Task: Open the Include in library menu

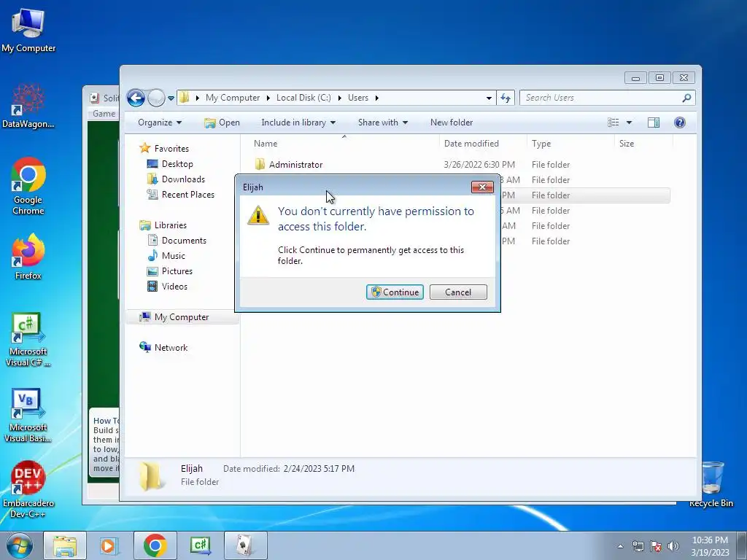Action: [x=298, y=122]
